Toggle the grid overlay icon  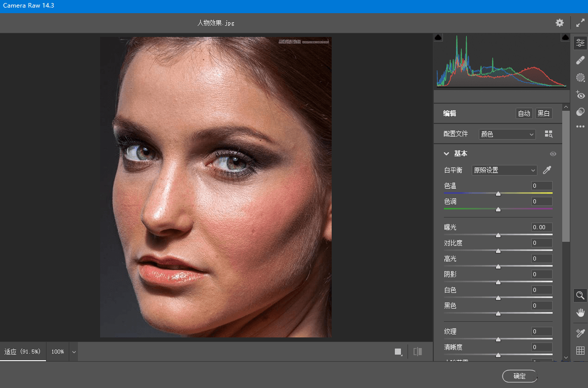tap(580, 351)
